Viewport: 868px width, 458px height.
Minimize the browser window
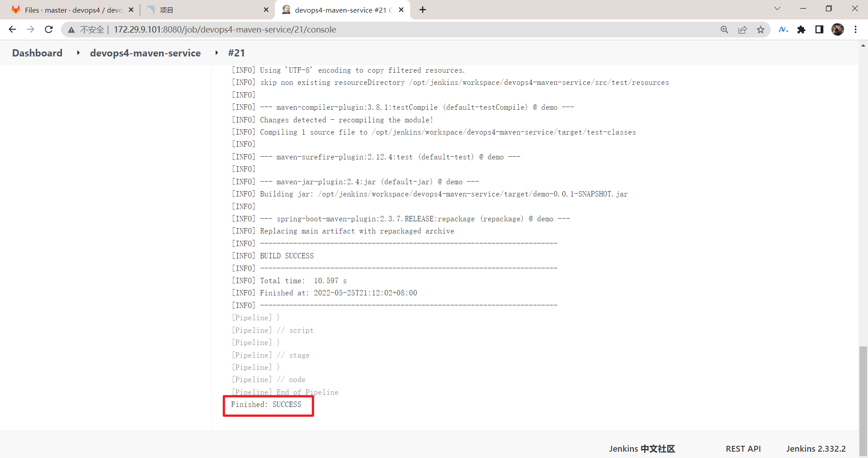point(803,9)
